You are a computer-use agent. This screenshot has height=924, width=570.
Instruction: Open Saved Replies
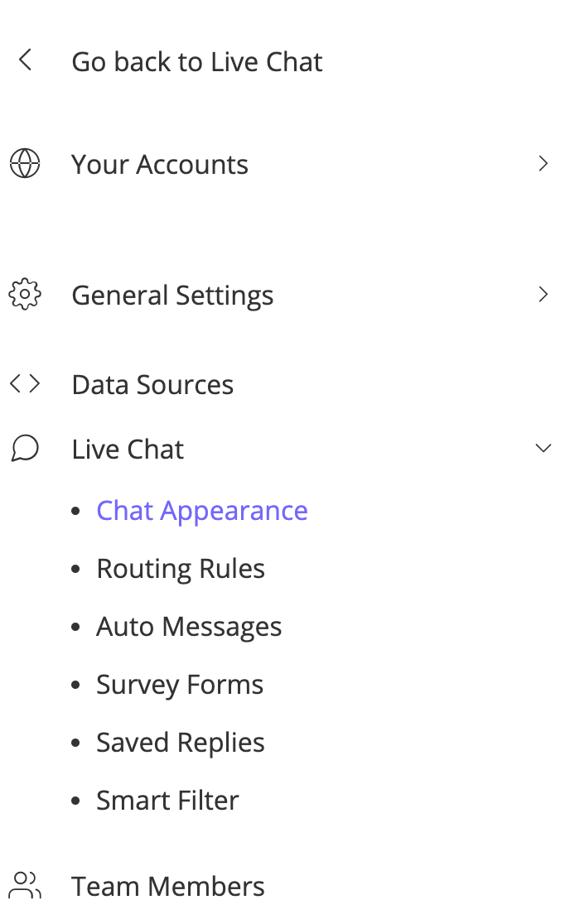(x=181, y=743)
